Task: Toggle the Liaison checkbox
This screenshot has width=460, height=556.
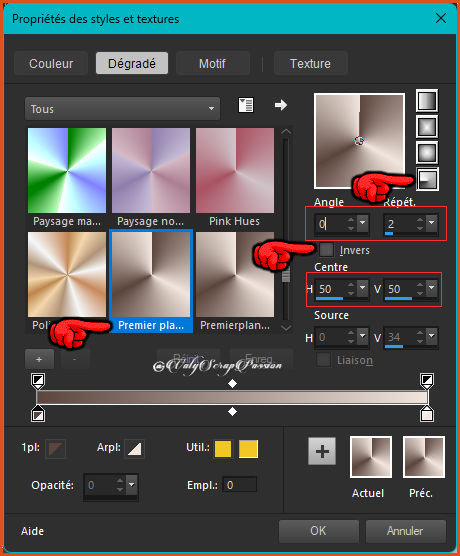Action: click(x=323, y=360)
